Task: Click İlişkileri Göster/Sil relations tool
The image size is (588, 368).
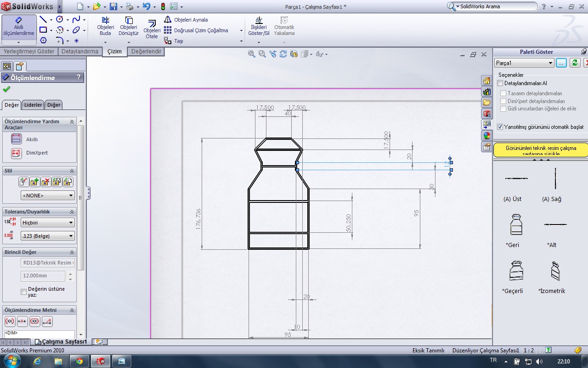Action: coord(259,26)
